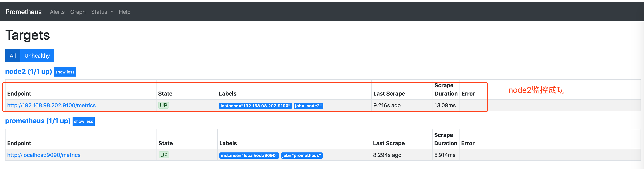Open the Graph page
This screenshot has height=169, width=644.
tap(78, 12)
